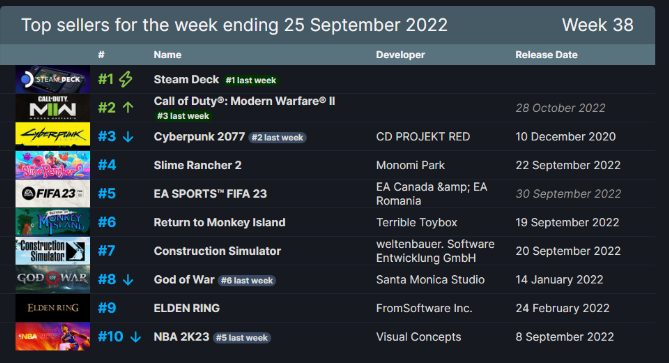Click the lightning bolt icon beside #1

(125, 79)
